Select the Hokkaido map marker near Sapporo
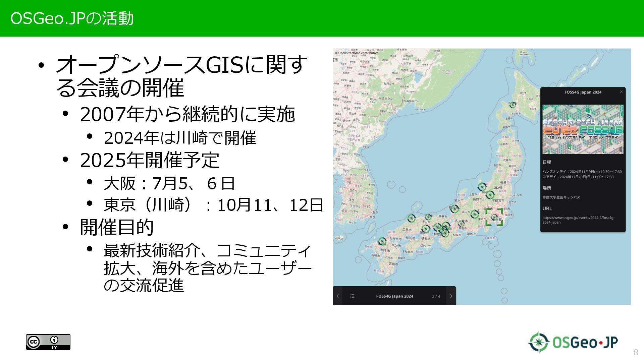 click(x=513, y=105)
